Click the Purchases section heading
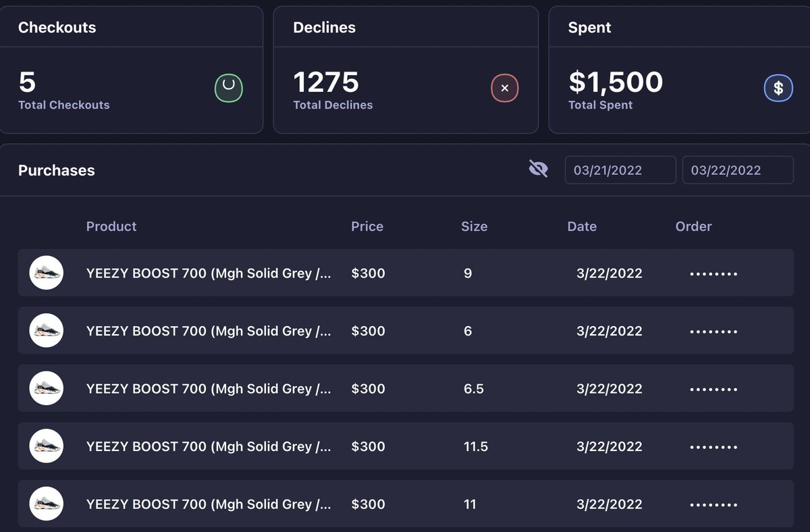The image size is (810, 532). pyautogui.click(x=56, y=170)
